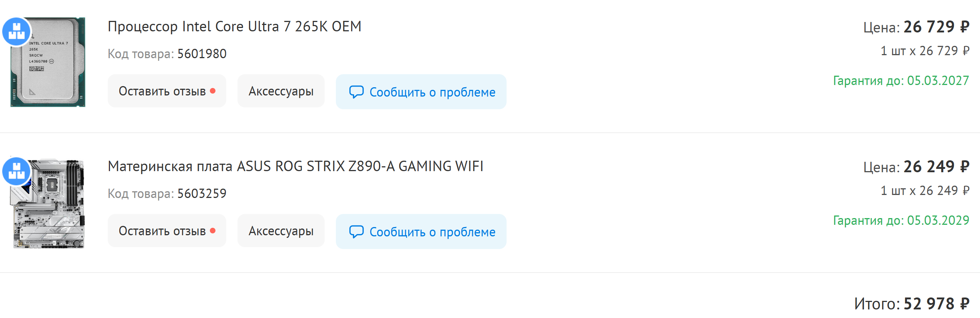Open Процессор Intel Core Ultra 7 265K title link
The height and width of the screenshot is (318, 980).
(x=234, y=26)
